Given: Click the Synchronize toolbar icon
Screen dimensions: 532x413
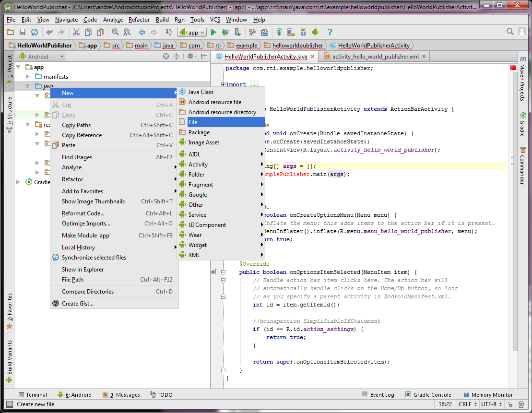Looking at the screenshot, I should point(34,32).
